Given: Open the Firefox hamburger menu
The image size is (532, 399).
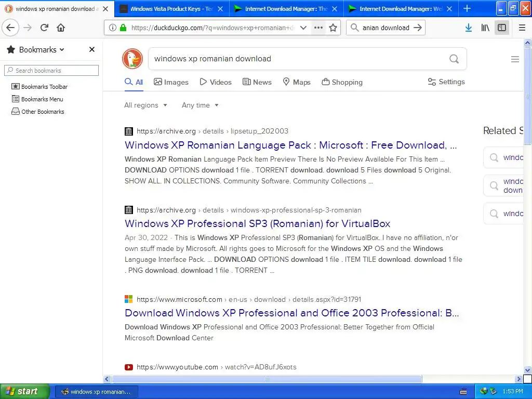Looking at the screenshot, I should click(522, 28).
